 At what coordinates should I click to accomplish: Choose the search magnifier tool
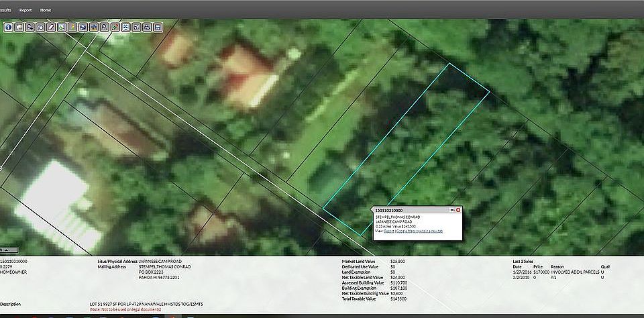(105, 28)
